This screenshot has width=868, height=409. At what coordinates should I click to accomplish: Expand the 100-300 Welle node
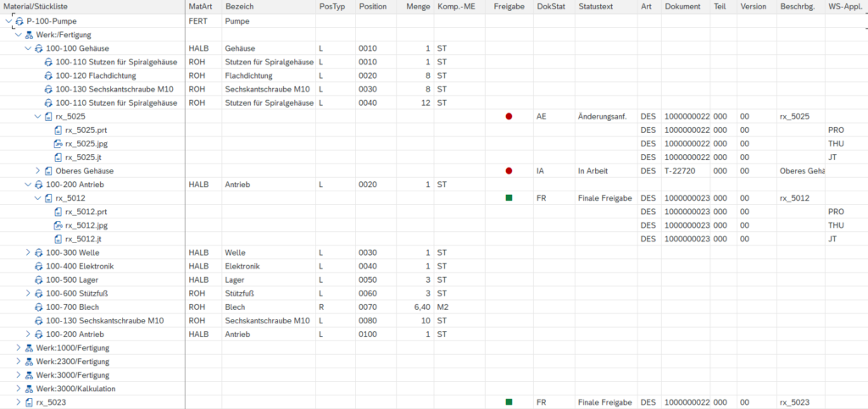click(x=28, y=252)
